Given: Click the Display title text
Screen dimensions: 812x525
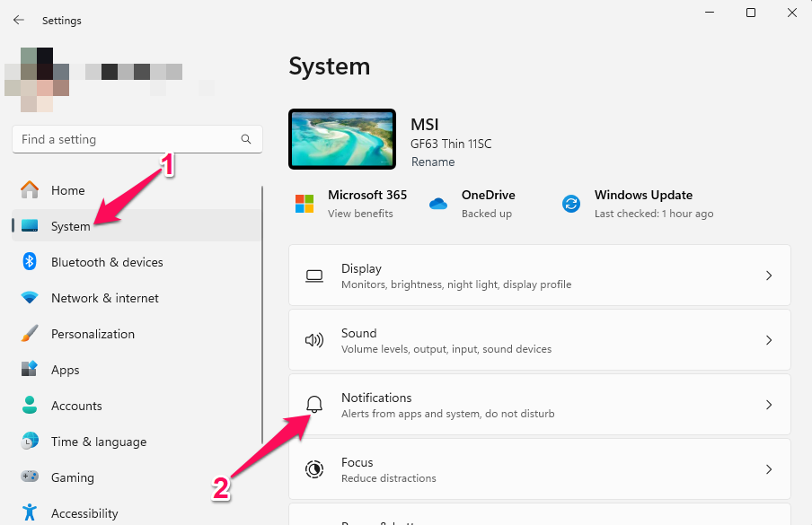Looking at the screenshot, I should (361, 268).
